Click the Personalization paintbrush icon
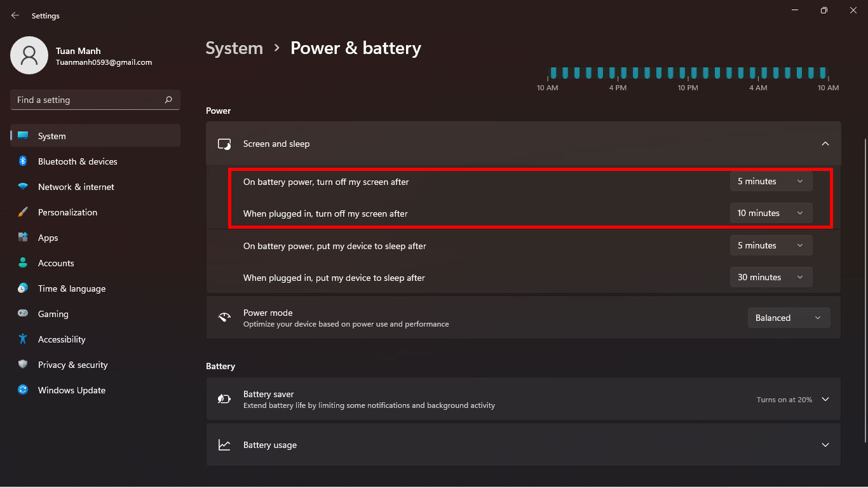 (x=23, y=212)
